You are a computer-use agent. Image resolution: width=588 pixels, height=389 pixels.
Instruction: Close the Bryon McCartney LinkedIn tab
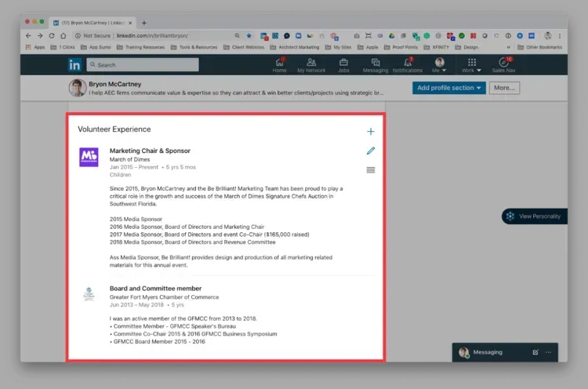(x=130, y=23)
